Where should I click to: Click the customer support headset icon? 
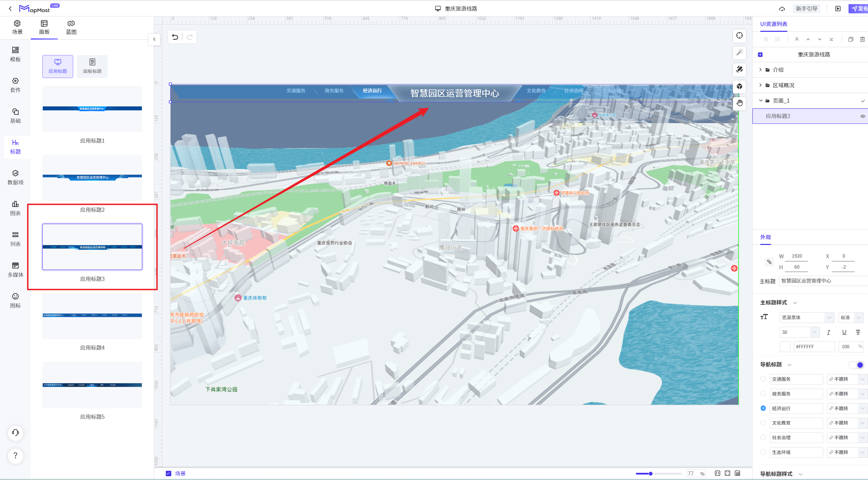[x=15, y=433]
